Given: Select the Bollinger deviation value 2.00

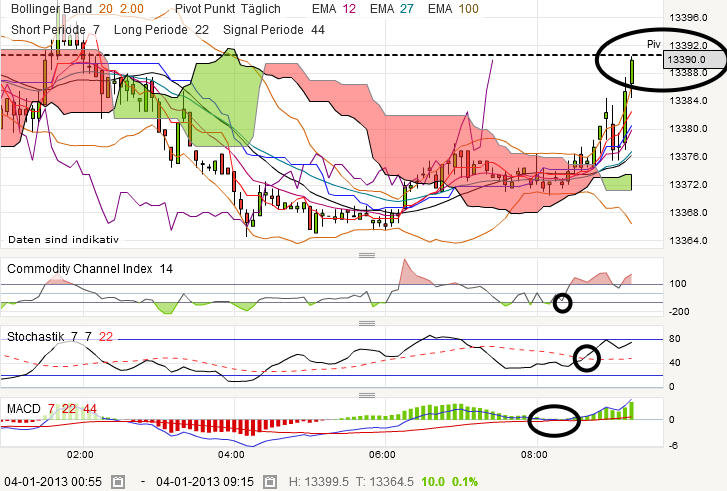Looking at the screenshot, I should point(132,9).
